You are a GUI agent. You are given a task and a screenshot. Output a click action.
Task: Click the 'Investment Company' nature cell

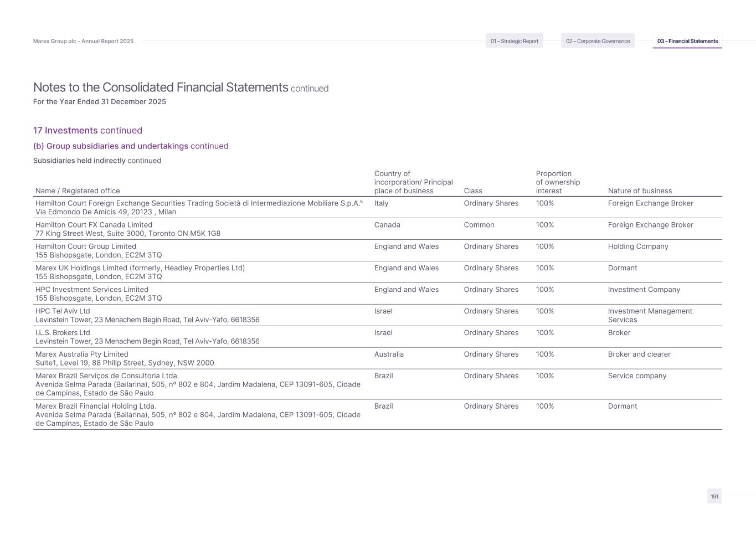pyautogui.click(x=644, y=290)
